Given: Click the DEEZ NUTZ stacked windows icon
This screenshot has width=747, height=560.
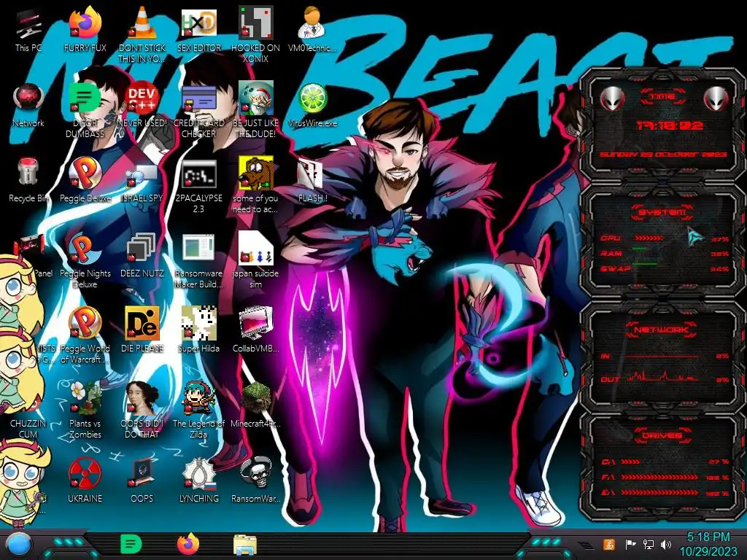Looking at the screenshot, I should coord(142,256).
